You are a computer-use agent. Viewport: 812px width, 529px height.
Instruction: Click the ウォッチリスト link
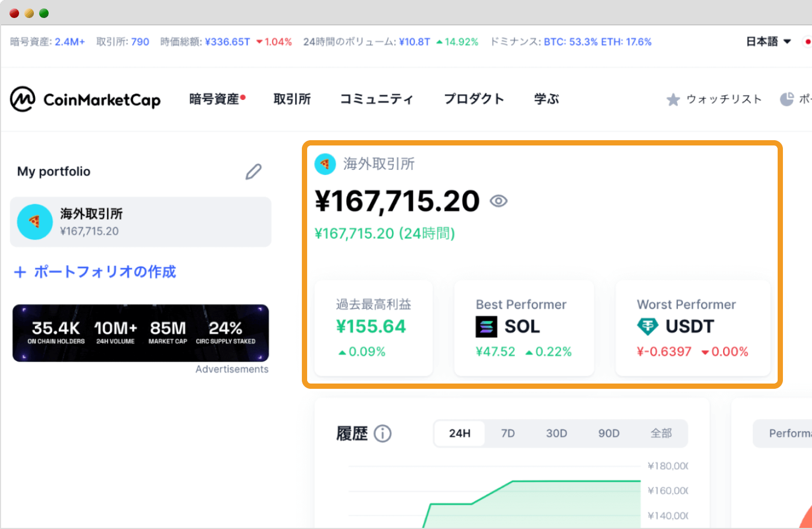pos(724,99)
